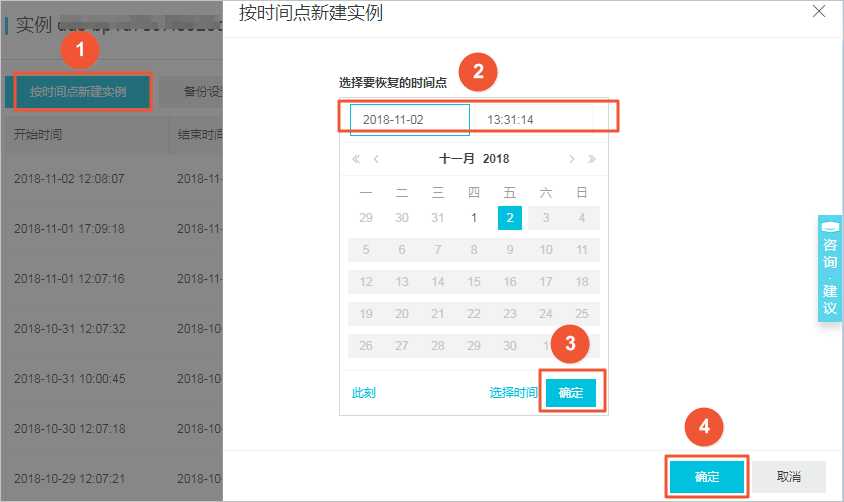Close the 按时间点新建实例 dialog
This screenshot has height=502, width=844.
(x=819, y=11)
